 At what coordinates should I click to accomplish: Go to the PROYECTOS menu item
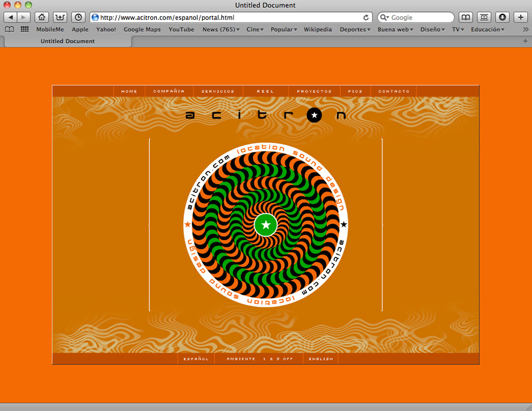pos(314,91)
